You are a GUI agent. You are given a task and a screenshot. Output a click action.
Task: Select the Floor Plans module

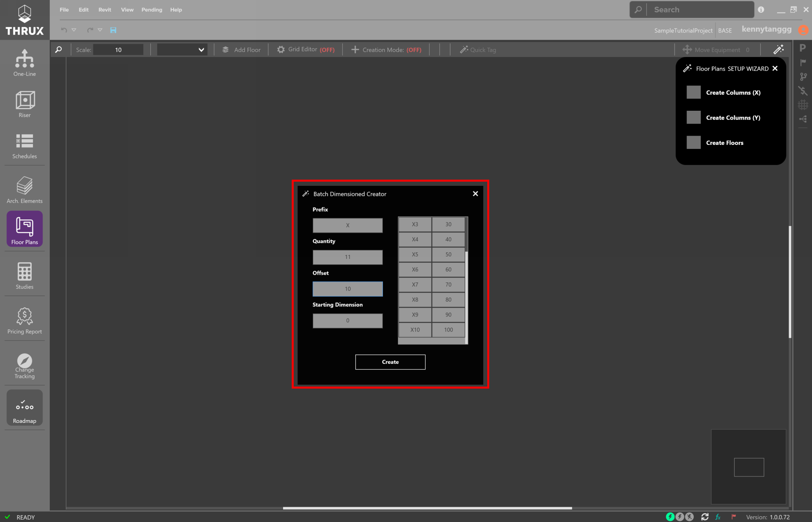click(24, 229)
